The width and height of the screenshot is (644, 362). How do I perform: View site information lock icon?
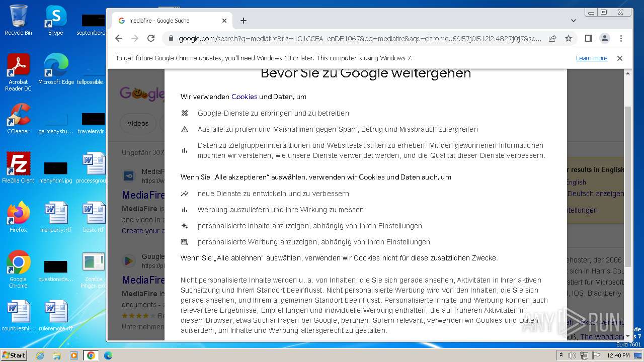[x=171, y=38]
